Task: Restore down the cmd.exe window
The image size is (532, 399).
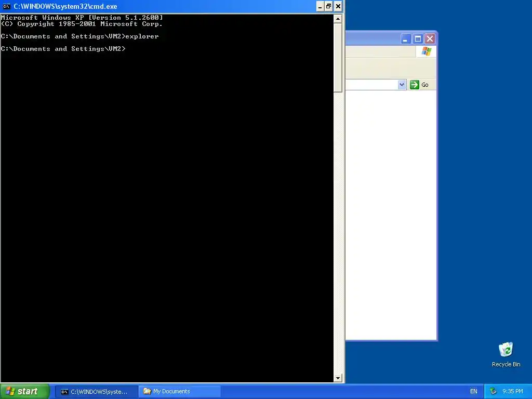Action: click(x=329, y=6)
